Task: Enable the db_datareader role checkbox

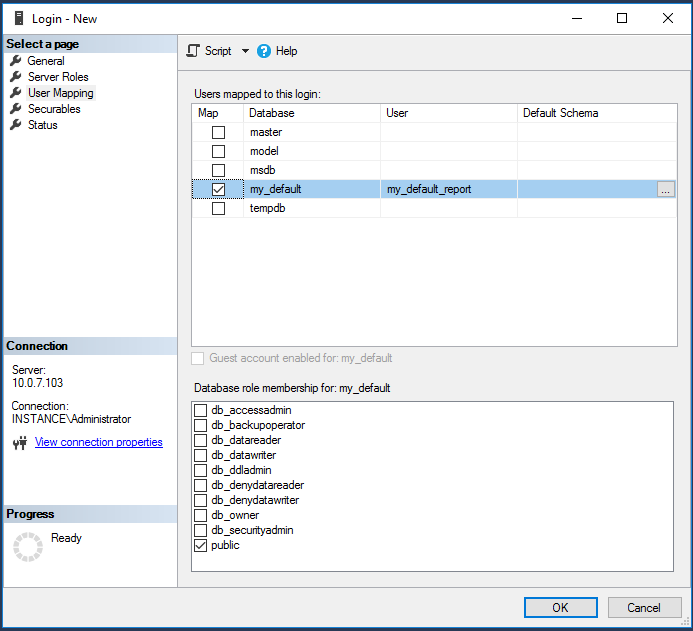Action: pyautogui.click(x=201, y=441)
